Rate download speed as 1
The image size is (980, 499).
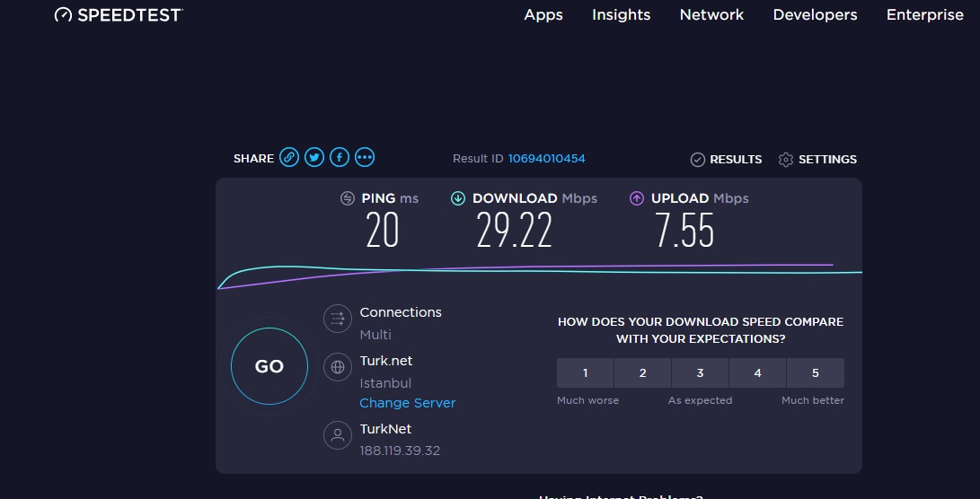coord(585,372)
